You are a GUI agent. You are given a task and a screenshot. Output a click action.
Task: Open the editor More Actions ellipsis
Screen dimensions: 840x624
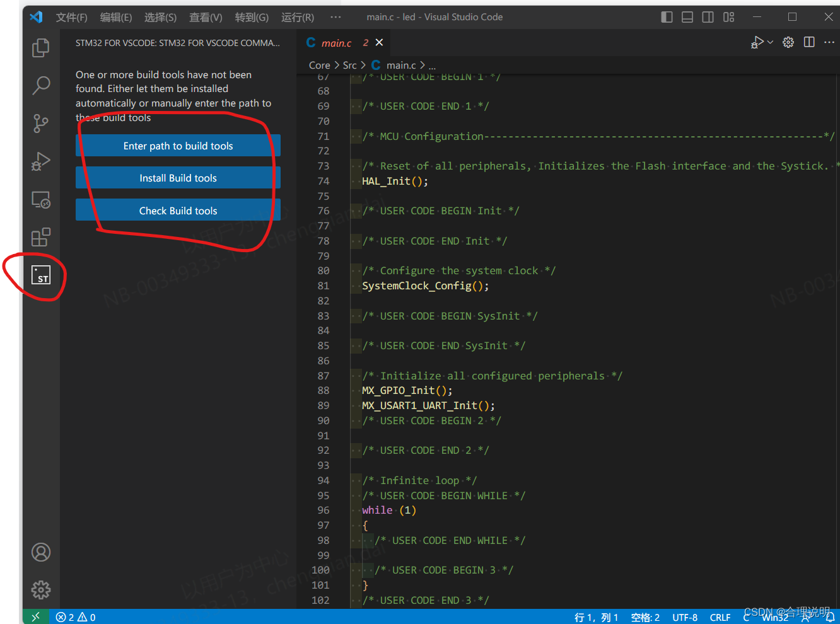coord(829,42)
